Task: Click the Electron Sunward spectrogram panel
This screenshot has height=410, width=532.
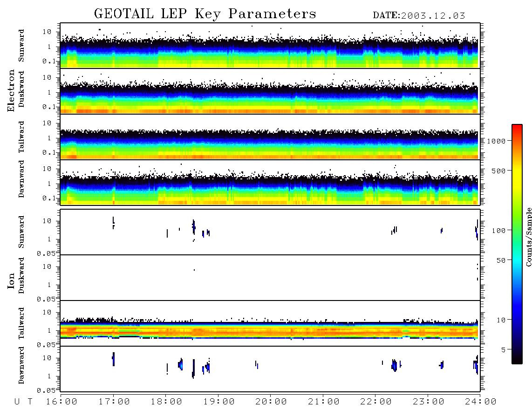Action: click(x=270, y=46)
